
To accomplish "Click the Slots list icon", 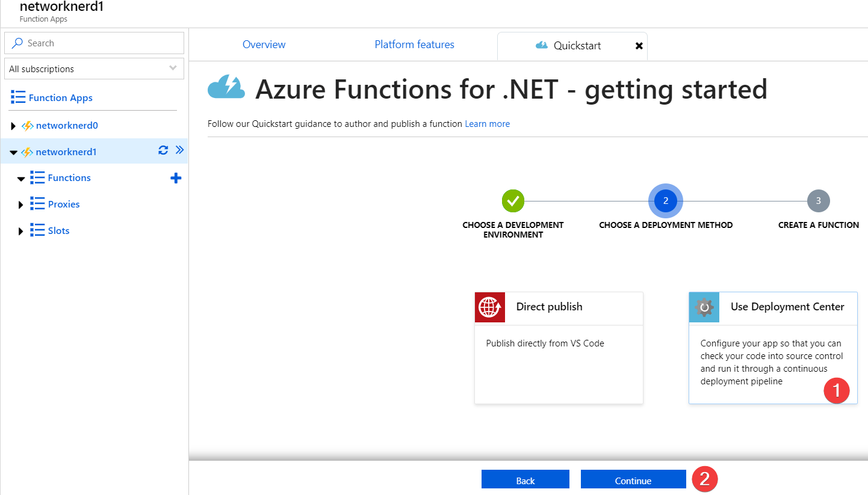I will pos(37,230).
